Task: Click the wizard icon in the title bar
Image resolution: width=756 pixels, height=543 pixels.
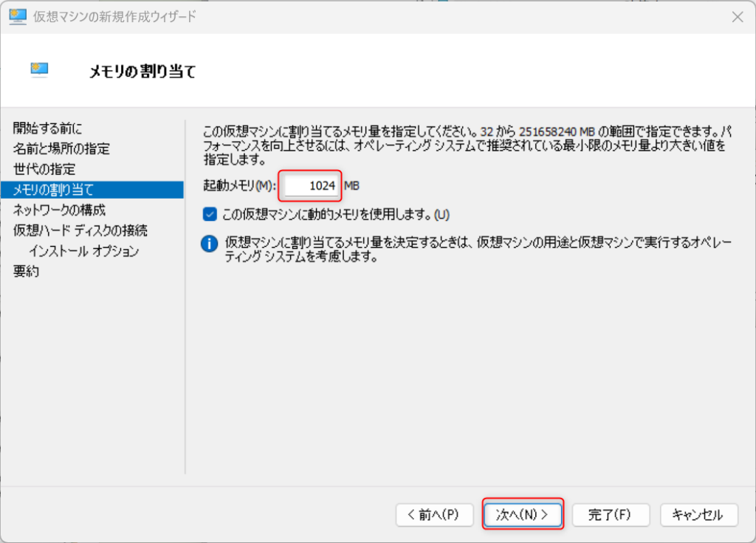Action: 18,16
